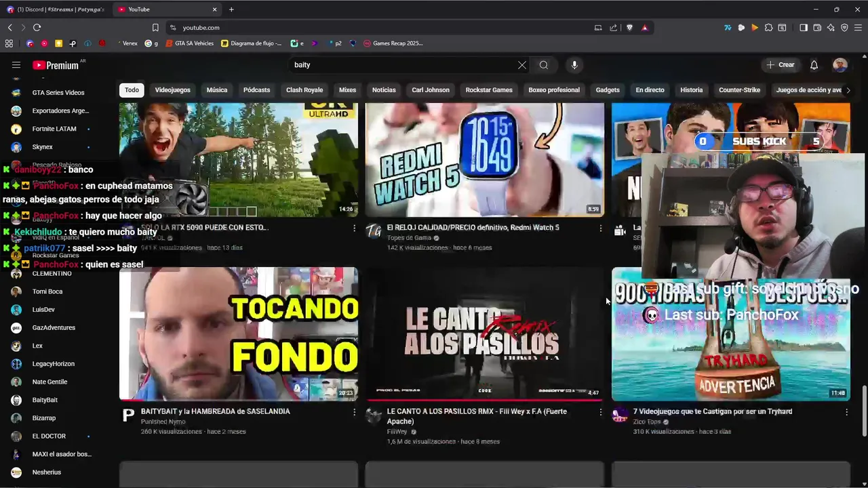Open GTA Series Videos subscription
Viewport: 868px width, 488px height.
pyautogui.click(x=58, y=93)
